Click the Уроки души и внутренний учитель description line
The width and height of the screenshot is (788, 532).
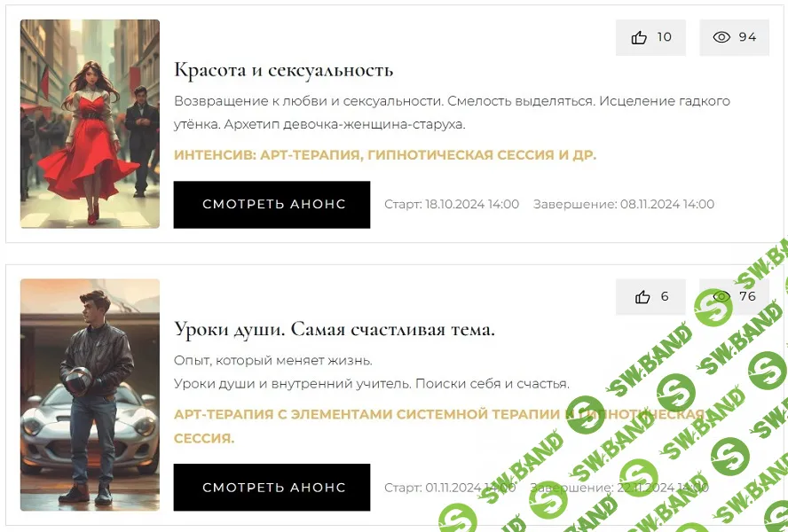[x=371, y=384]
